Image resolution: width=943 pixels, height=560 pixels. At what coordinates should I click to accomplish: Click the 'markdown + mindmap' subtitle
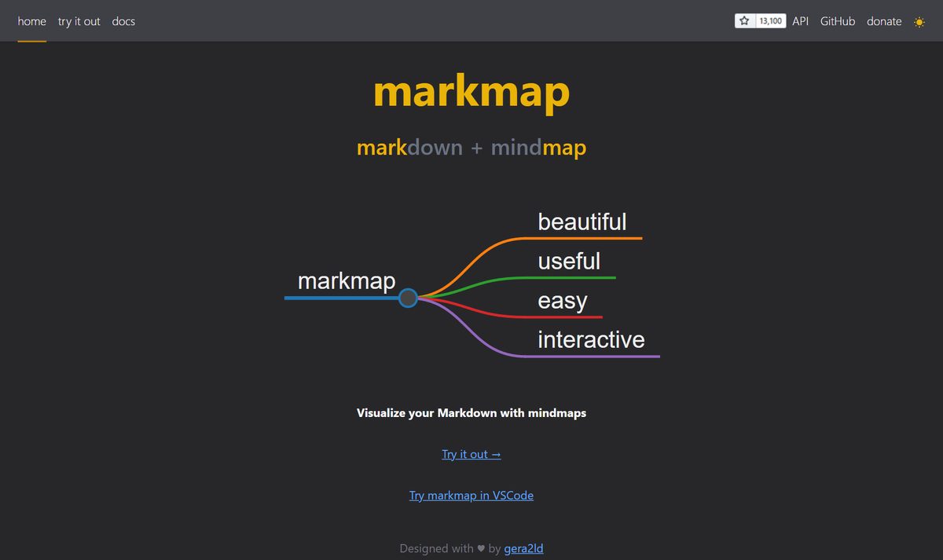(x=472, y=148)
